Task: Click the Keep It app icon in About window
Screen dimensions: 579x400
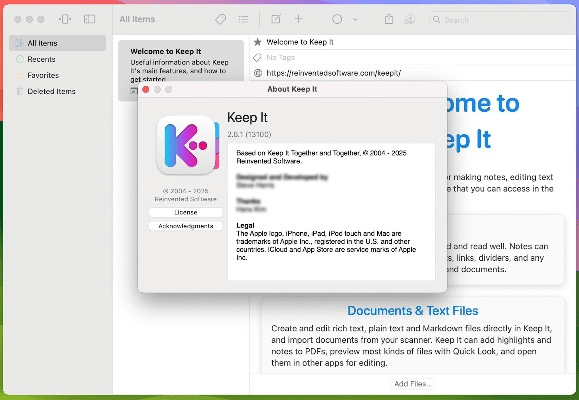Action: pyautogui.click(x=188, y=145)
